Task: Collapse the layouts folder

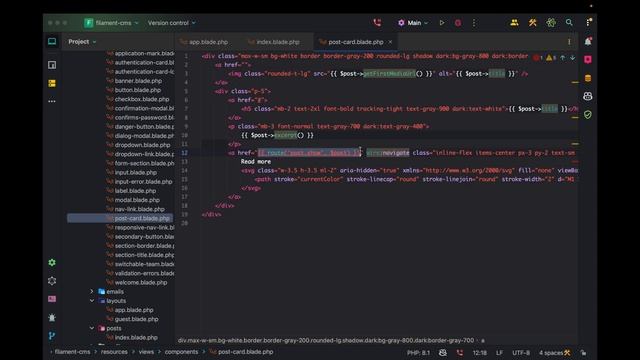Action: (x=91, y=301)
